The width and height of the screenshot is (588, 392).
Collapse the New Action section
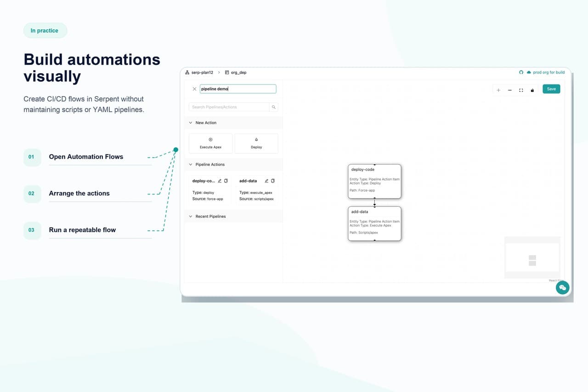point(191,123)
